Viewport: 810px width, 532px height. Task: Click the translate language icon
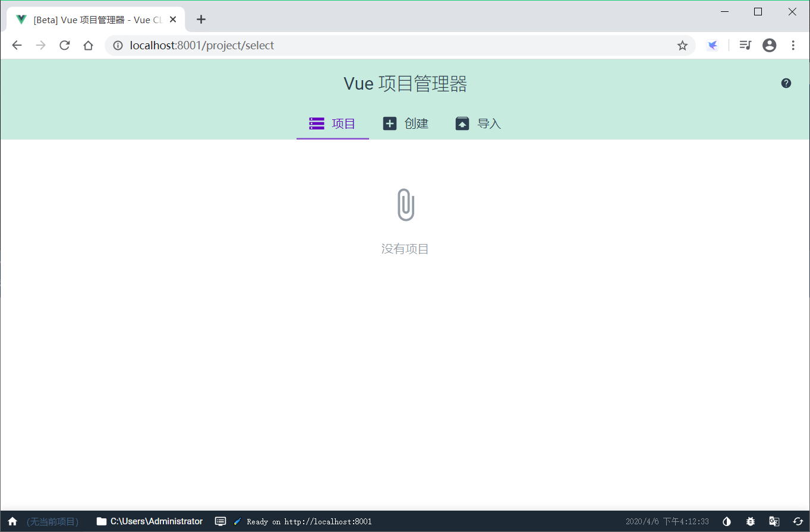coord(774,521)
